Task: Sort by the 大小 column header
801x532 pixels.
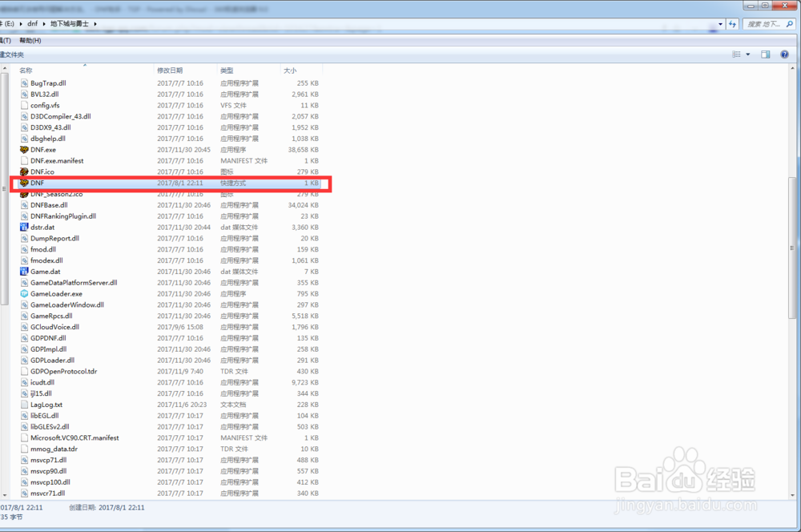Action: [290, 71]
